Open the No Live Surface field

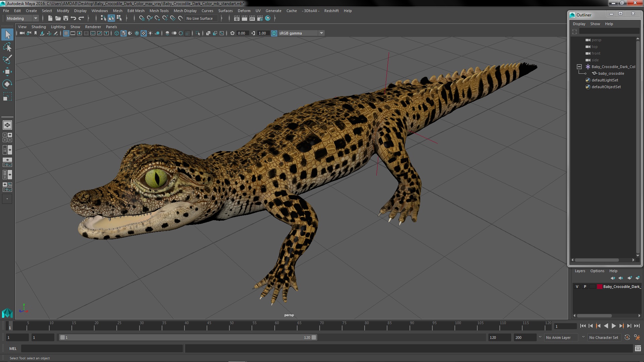(201, 18)
